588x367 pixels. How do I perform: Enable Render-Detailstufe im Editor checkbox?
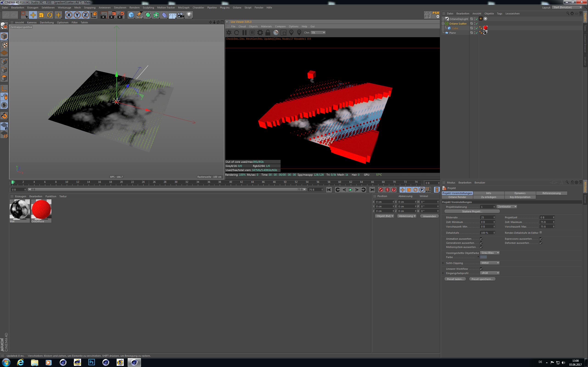(541, 233)
